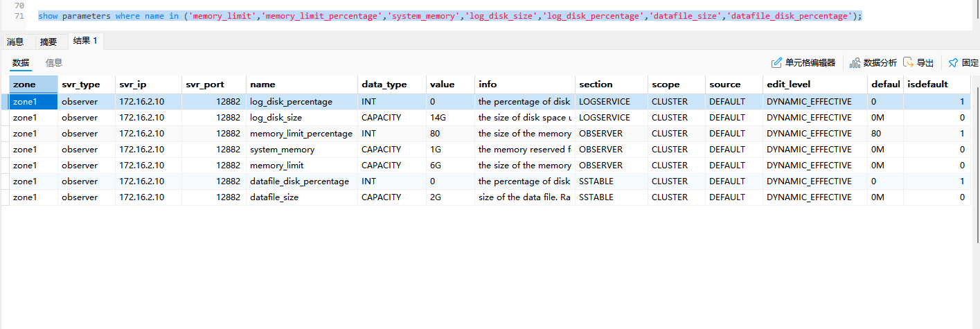Viewport: 980px width, 329px height.
Task: Launch the 数据分析 data analysis tool
Action: (x=873, y=63)
